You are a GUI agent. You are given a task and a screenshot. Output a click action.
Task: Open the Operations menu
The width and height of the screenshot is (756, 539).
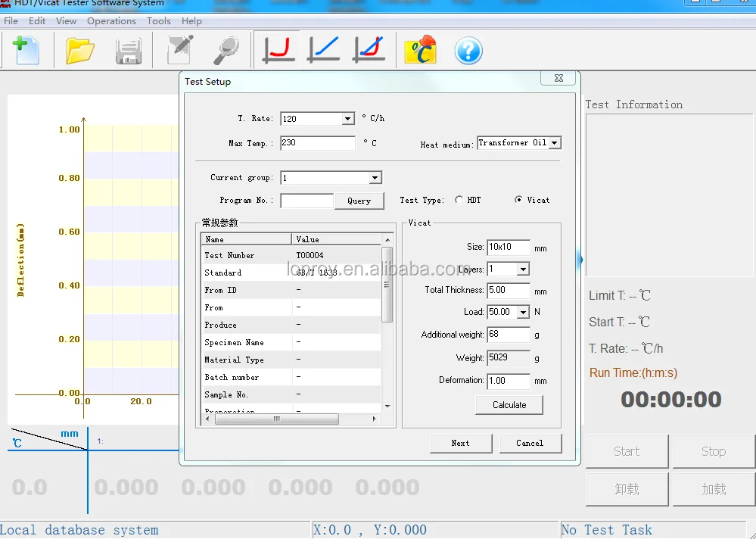click(x=111, y=21)
